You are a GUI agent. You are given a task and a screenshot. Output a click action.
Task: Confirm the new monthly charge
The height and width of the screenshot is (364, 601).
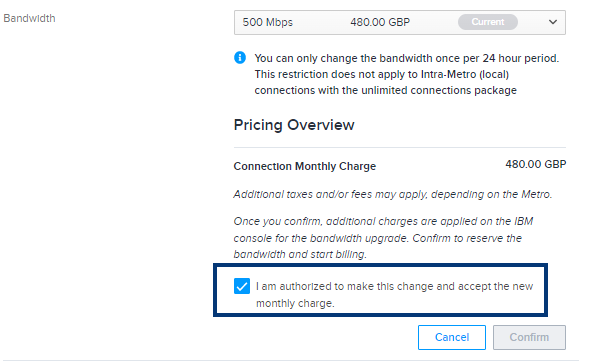point(529,337)
